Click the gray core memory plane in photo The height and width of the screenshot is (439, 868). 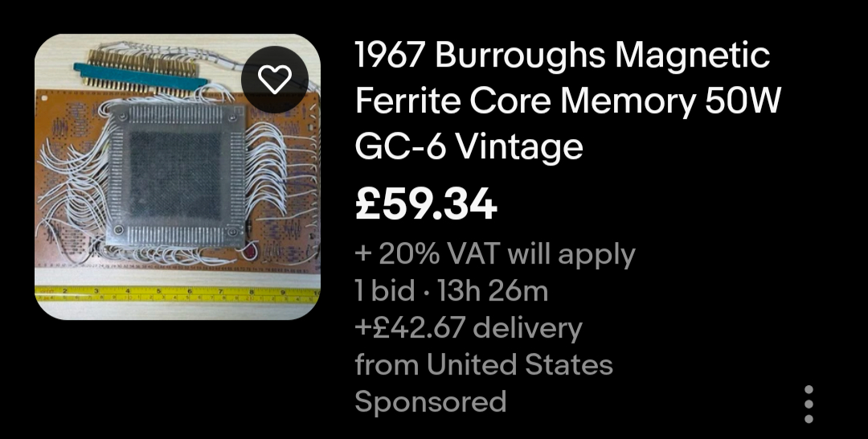pyautogui.click(x=175, y=175)
